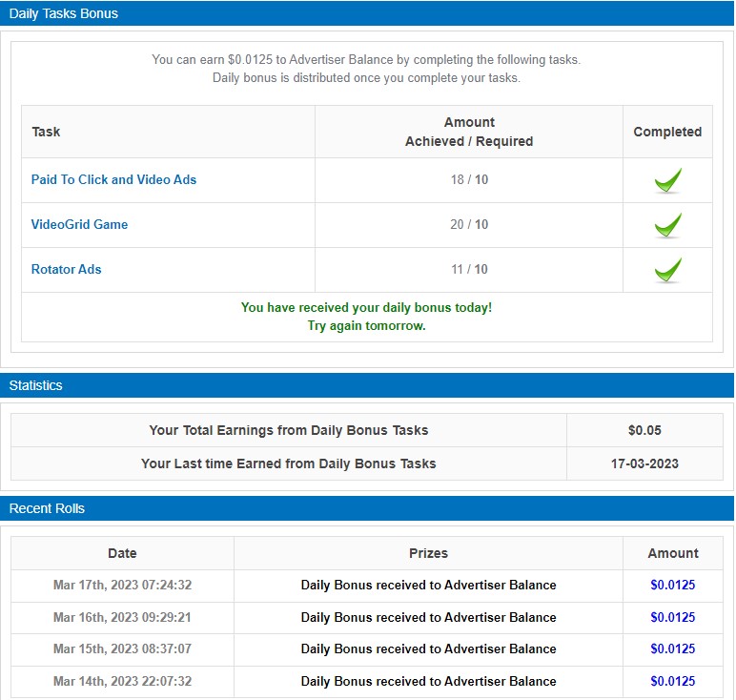Select the 17-03-2023 last earned date
The height and width of the screenshot is (700, 736).
(644, 463)
